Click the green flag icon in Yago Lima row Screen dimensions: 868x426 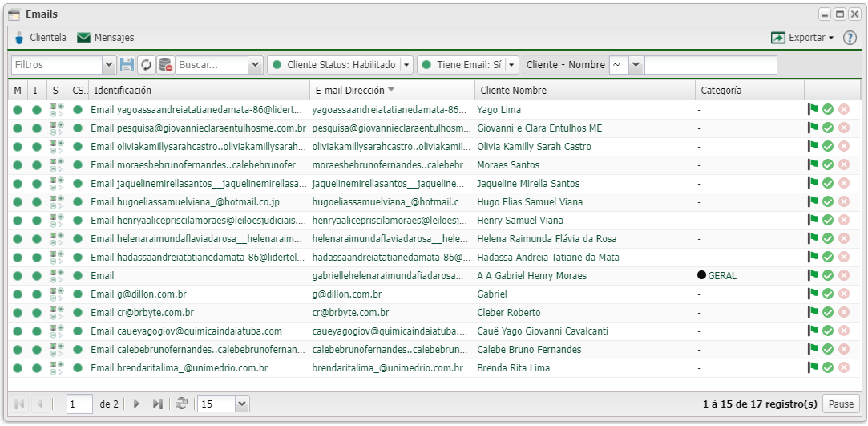813,109
